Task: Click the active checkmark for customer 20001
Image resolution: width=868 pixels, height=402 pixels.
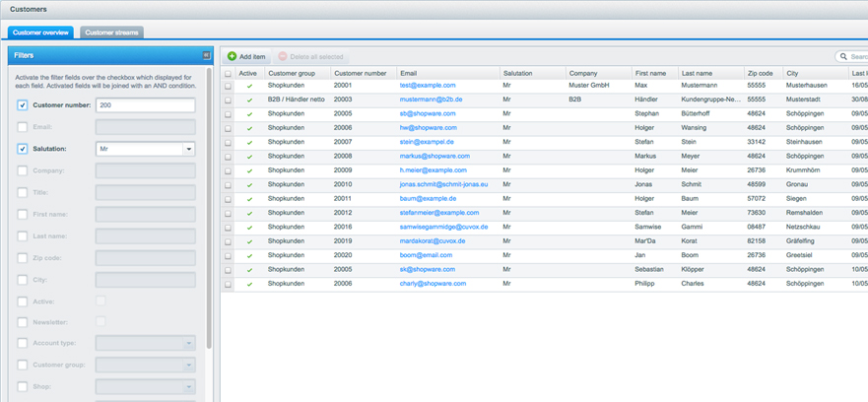Action: pyautogui.click(x=249, y=86)
